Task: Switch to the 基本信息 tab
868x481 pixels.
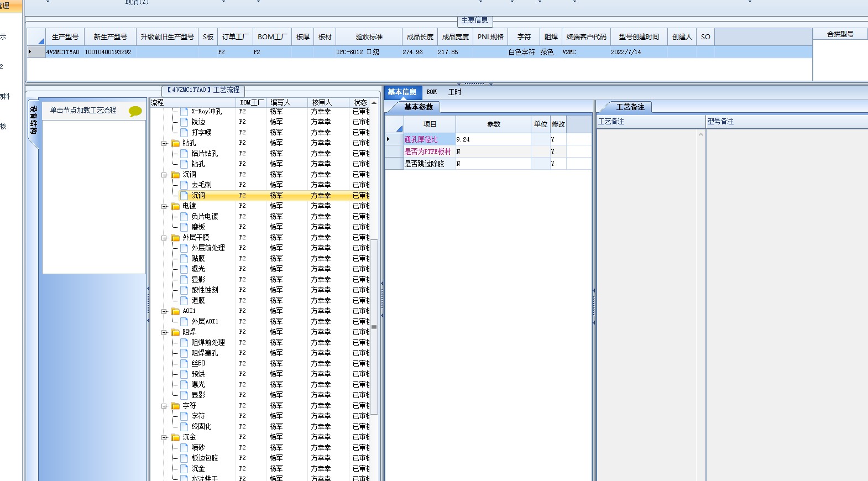Action: [402, 92]
